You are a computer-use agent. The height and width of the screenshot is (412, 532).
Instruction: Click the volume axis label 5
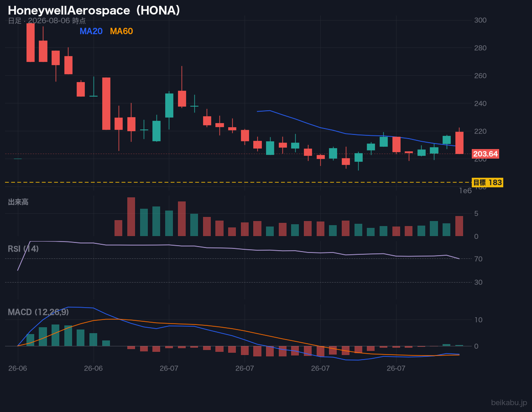tap(476, 213)
